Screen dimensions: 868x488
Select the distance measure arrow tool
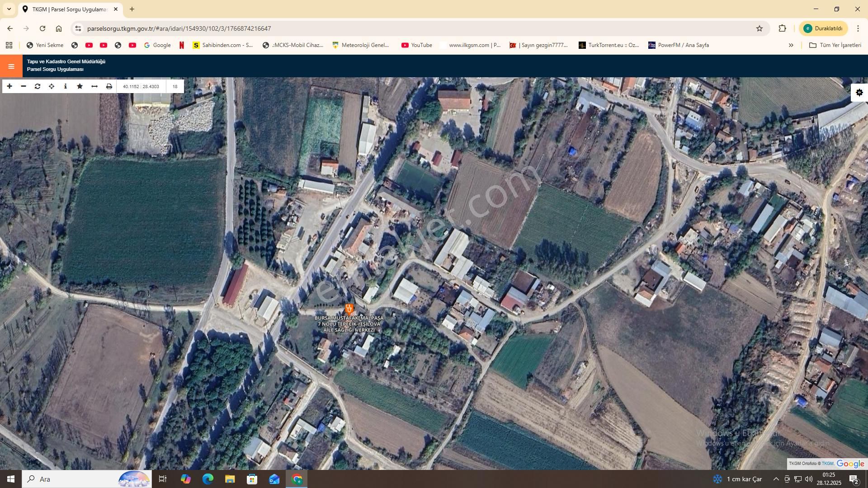tap(94, 86)
